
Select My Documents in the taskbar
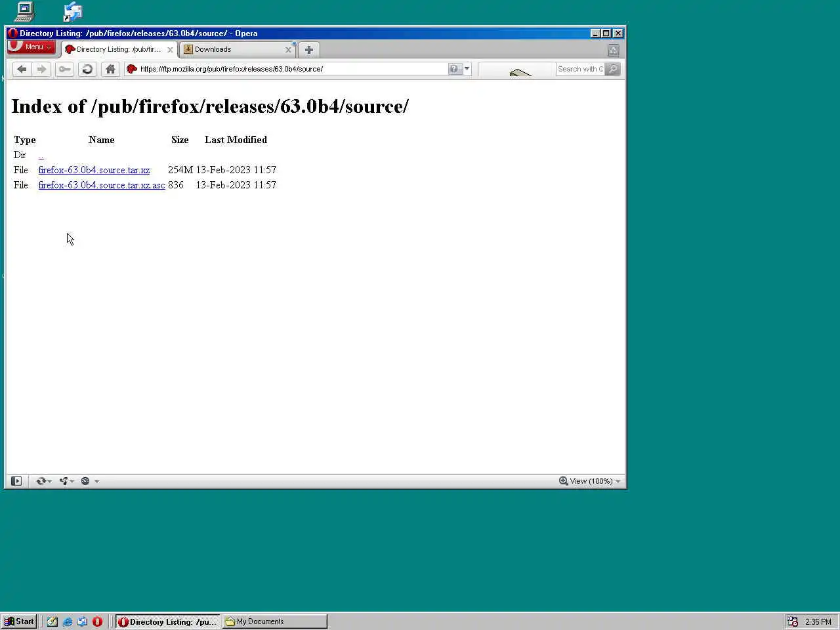pos(274,621)
